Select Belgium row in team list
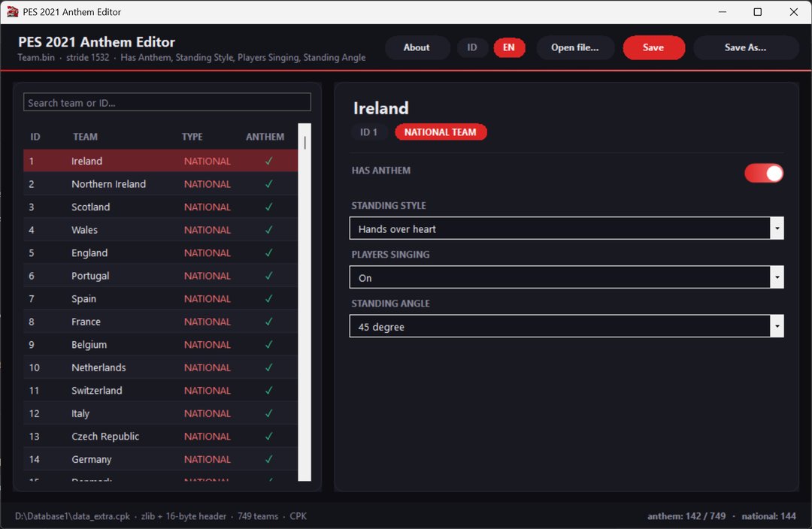 tap(161, 345)
